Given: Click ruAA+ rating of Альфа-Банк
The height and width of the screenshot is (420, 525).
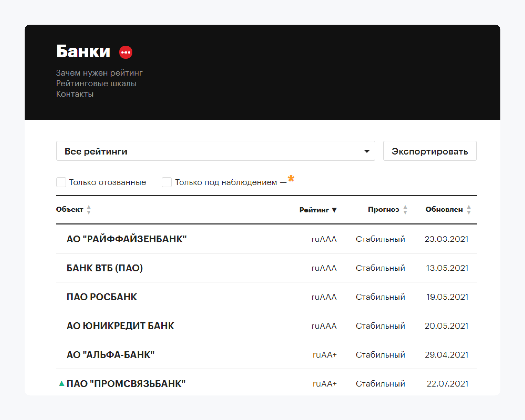Looking at the screenshot, I should (325, 355).
